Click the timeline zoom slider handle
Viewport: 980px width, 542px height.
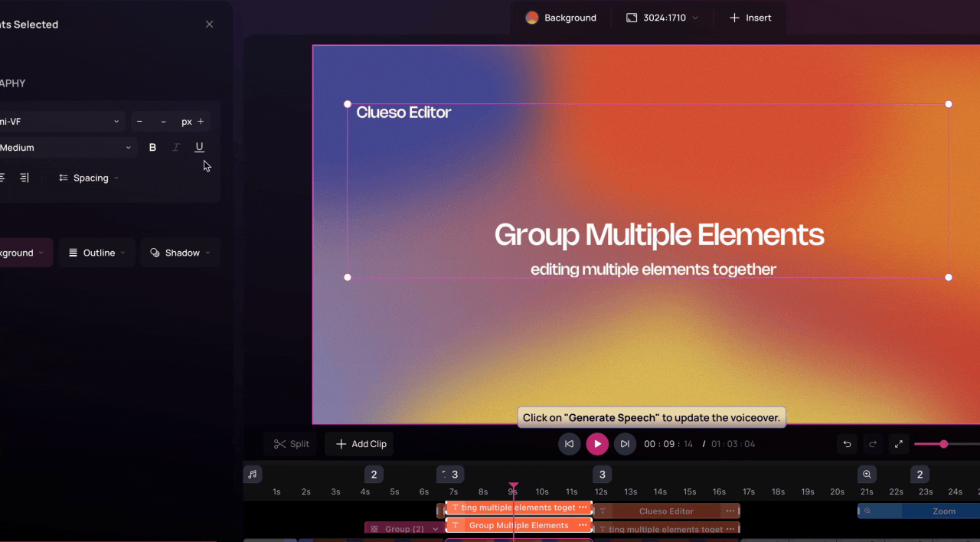(x=944, y=444)
